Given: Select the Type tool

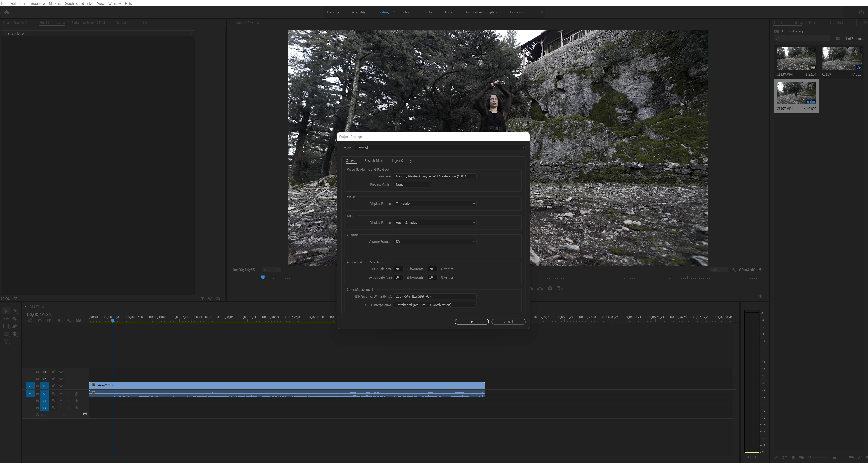Looking at the screenshot, I should (x=6, y=342).
